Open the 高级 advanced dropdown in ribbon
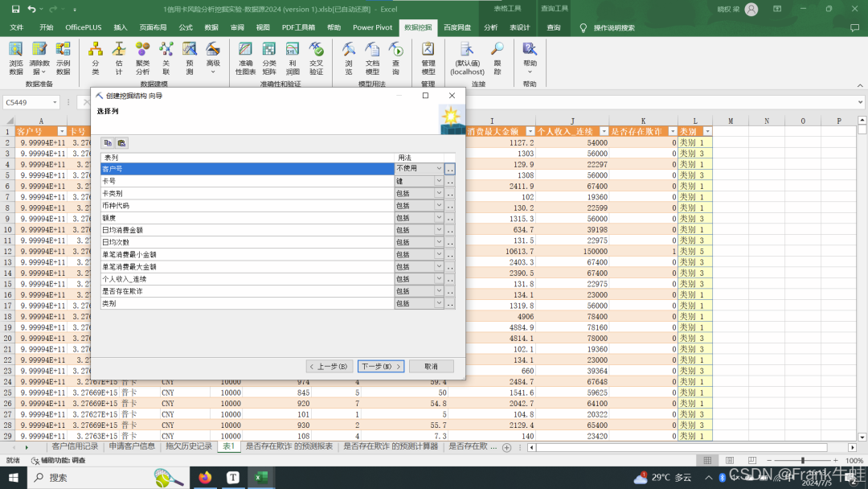The image size is (868, 489). [x=213, y=56]
